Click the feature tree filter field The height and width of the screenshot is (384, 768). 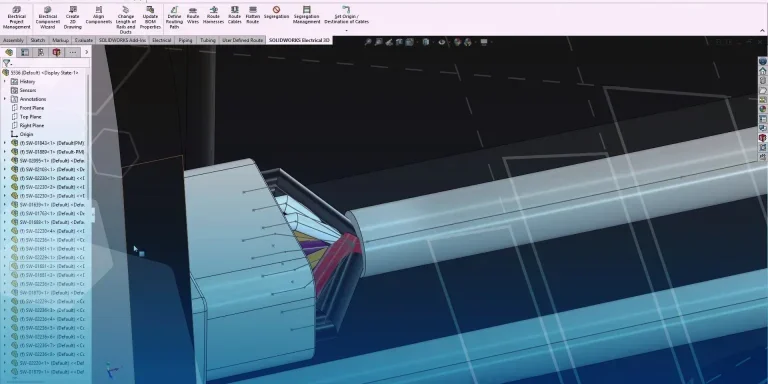(45, 63)
